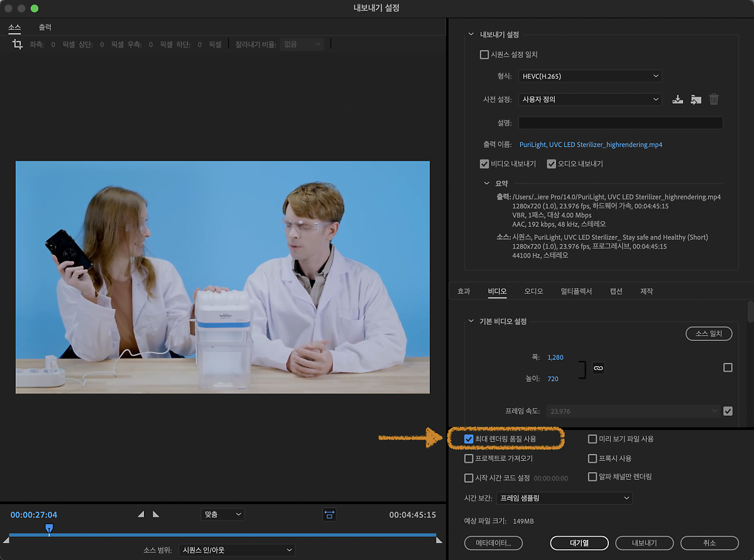
Task: Toggle the width/height source match checkbox
Action: coord(728,367)
